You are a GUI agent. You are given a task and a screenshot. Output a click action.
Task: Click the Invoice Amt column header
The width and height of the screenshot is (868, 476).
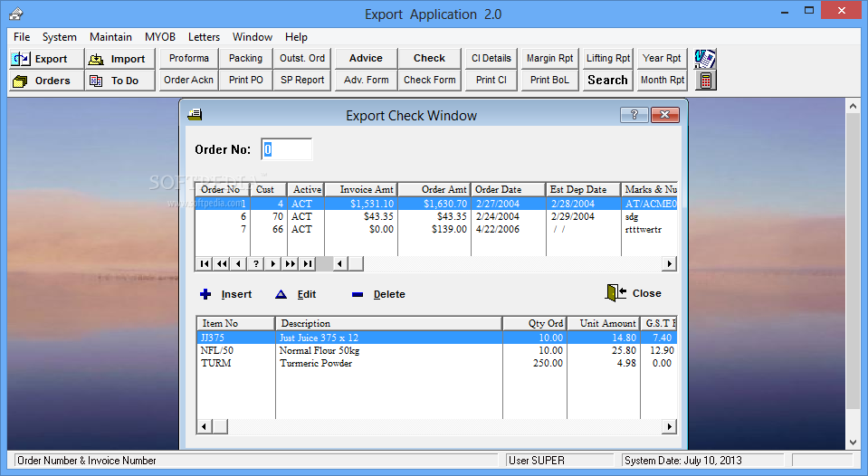[x=361, y=189]
